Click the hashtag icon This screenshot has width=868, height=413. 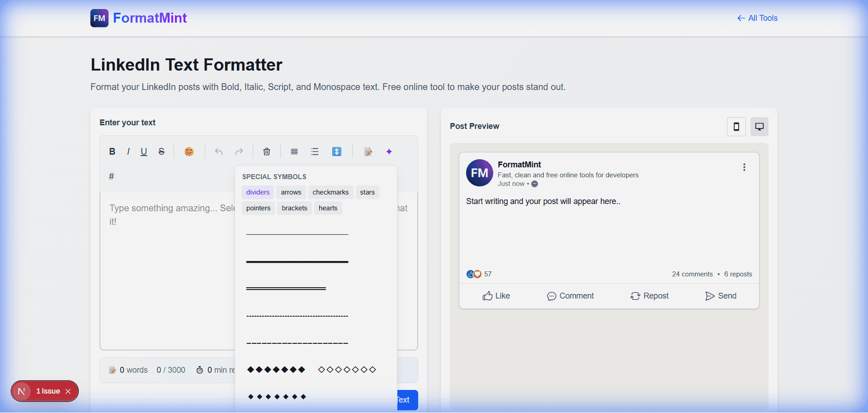(x=112, y=176)
